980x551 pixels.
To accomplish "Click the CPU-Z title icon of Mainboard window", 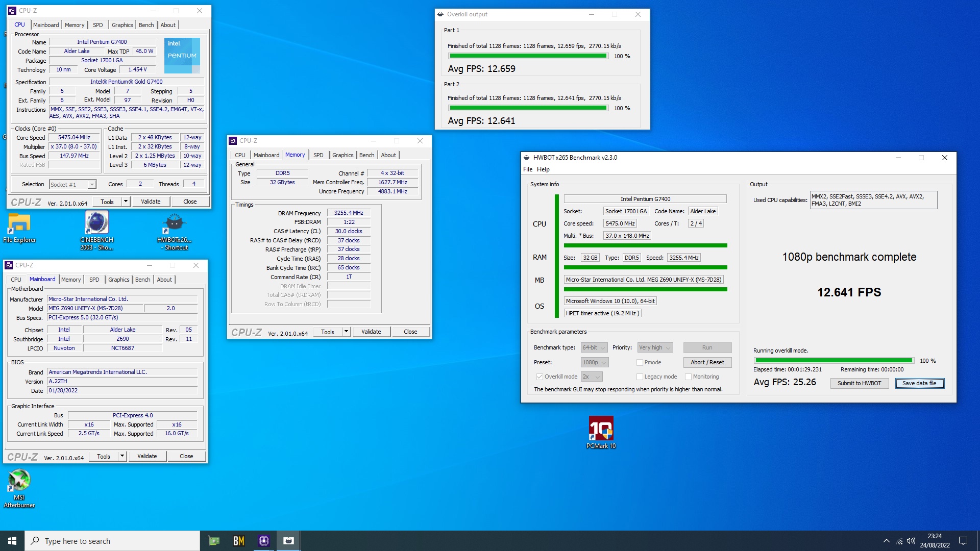I will (9, 265).
